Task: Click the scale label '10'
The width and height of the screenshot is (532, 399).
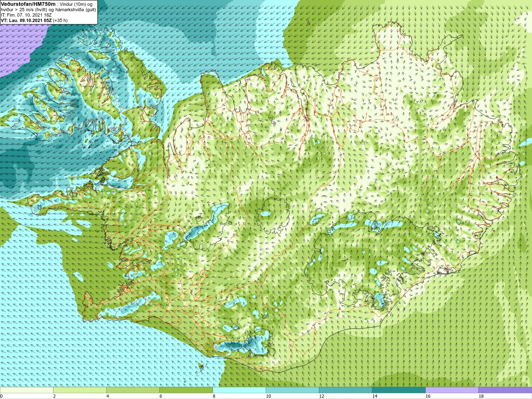Action: coord(268,396)
